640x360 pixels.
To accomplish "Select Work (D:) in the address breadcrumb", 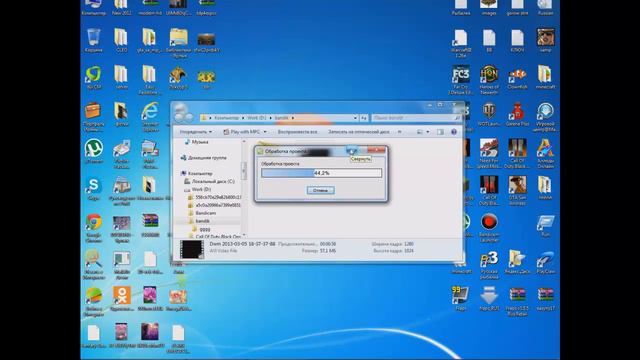I will [256, 118].
